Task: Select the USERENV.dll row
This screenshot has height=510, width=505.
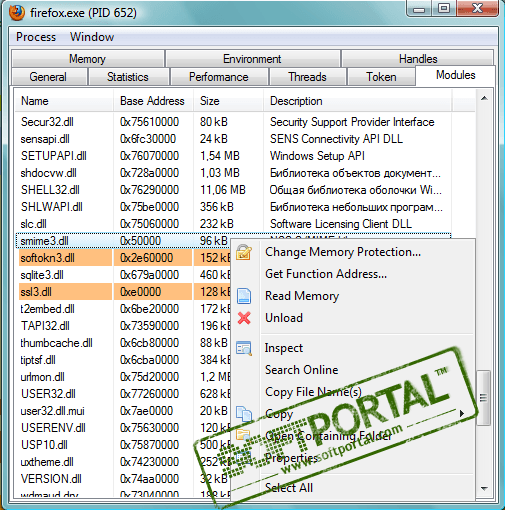Action: 123,428
